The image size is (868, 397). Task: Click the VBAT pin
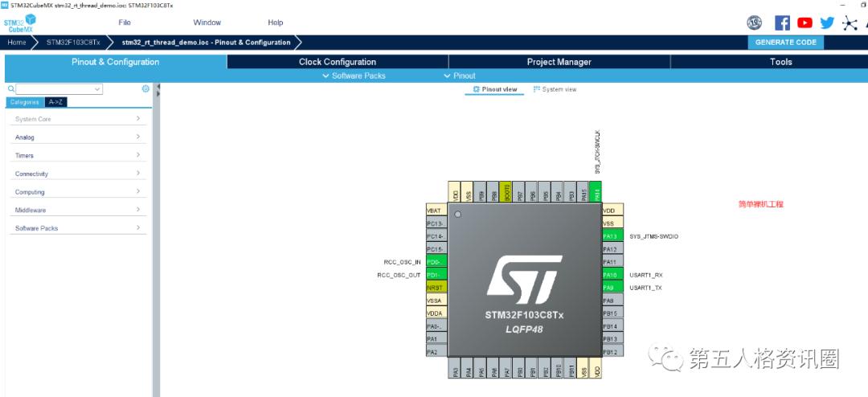pos(436,211)
